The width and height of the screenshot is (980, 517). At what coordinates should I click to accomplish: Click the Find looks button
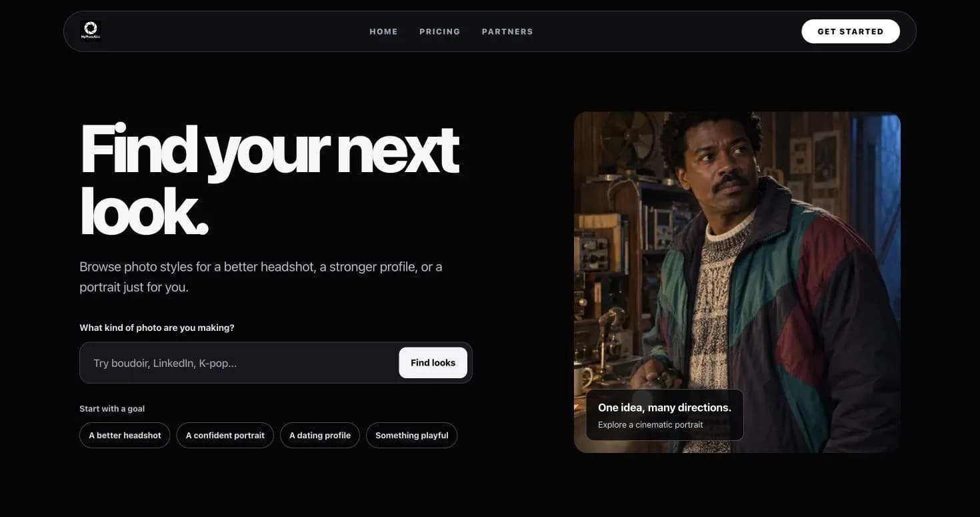(x=433, y=363)
